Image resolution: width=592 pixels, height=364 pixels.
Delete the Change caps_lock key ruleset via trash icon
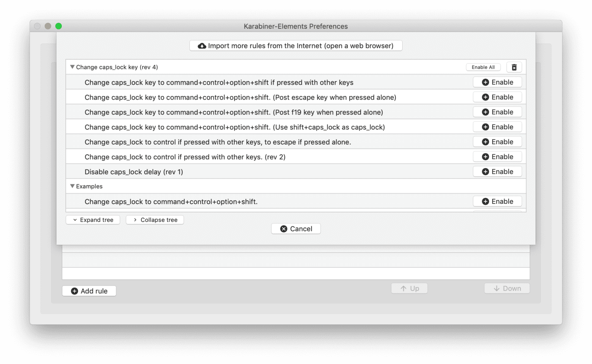coord(514,67)
